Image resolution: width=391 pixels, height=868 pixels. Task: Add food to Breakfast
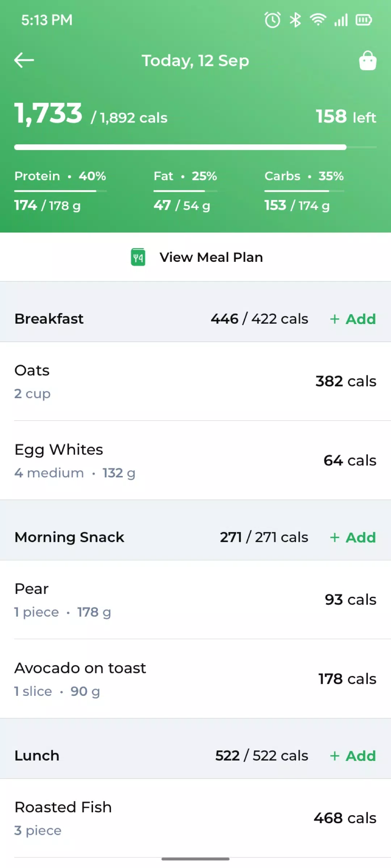tap(353, 319)
